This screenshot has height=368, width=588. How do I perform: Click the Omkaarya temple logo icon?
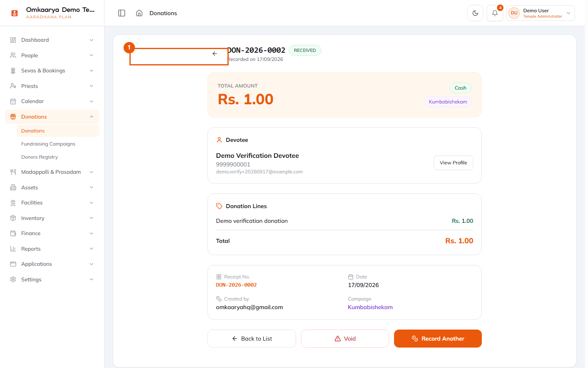point(15,13)
